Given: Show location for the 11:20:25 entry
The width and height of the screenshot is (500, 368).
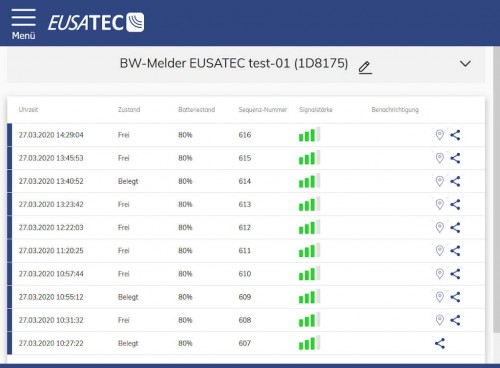Looking at the screenshot, I should tap(440, 251).
